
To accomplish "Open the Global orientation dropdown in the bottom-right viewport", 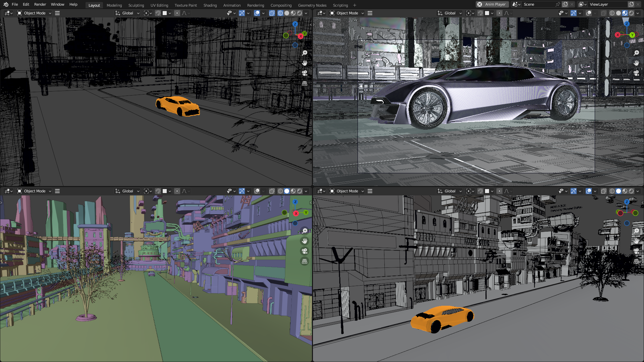I will pos(450,191).
